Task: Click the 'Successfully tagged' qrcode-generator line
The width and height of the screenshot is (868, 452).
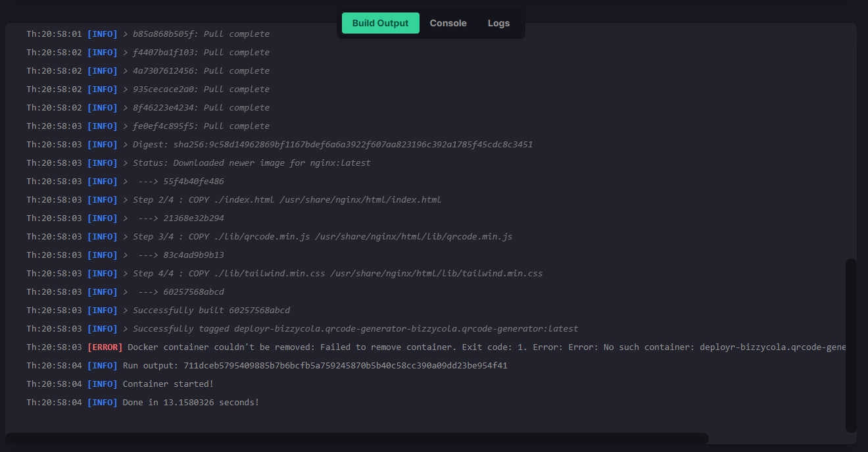Action: 355,328
